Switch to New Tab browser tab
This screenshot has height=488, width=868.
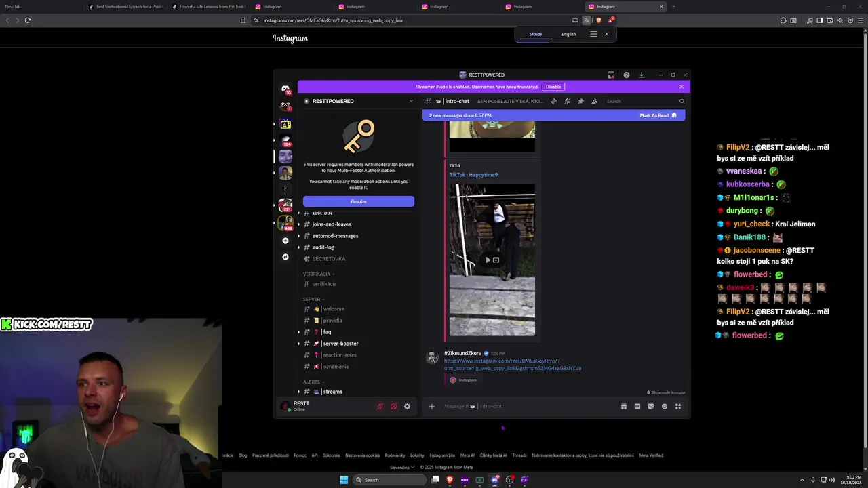coord(42,7)
